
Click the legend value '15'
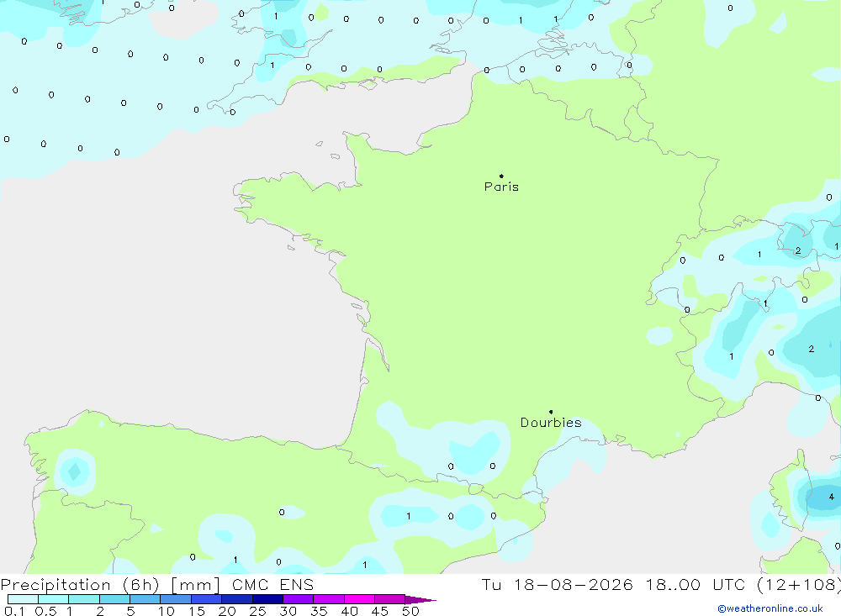click(197, 611)
